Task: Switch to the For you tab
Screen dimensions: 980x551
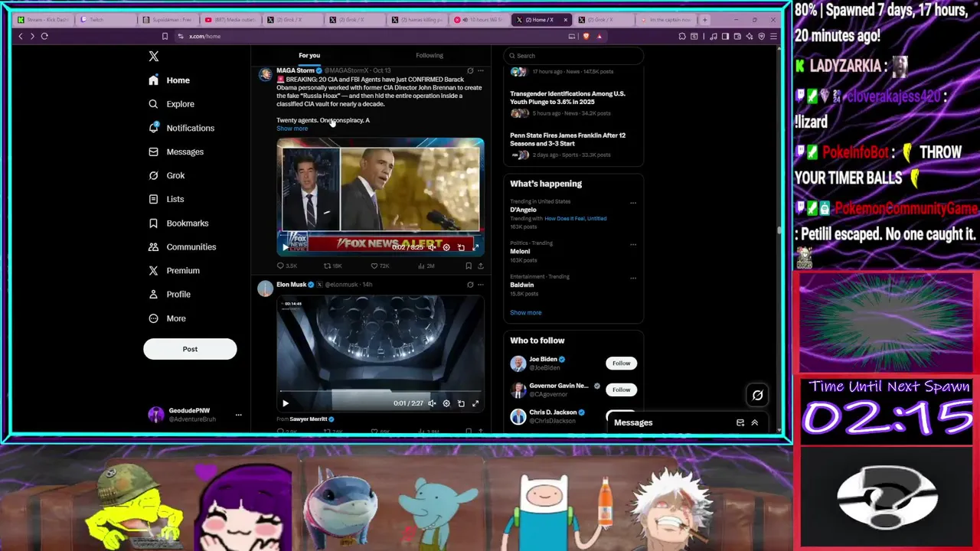Action: (309, 55)
